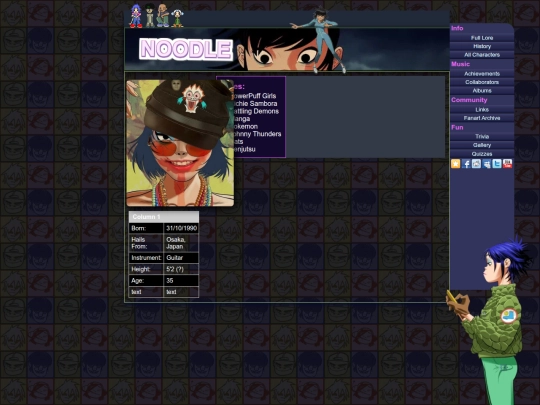The image size is (540, 405).
Task: Click PowerPuff Girls in the likes list
Action: [x=255, y=96]
